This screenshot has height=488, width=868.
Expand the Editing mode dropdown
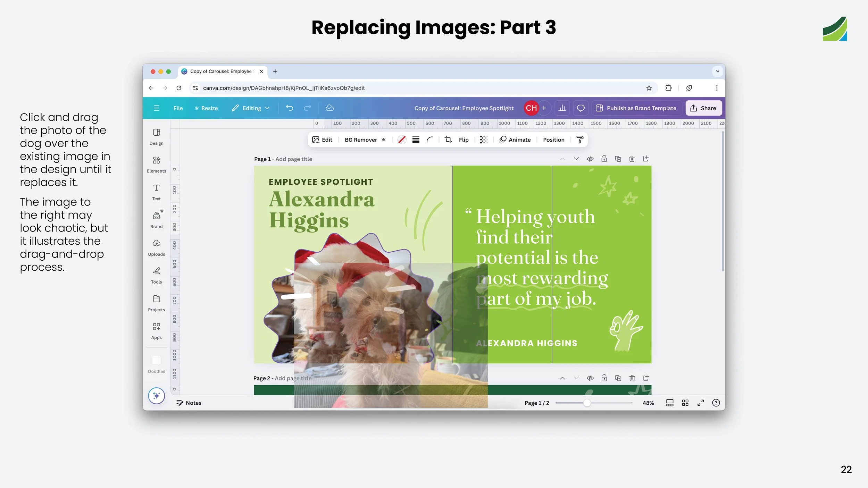251,108
